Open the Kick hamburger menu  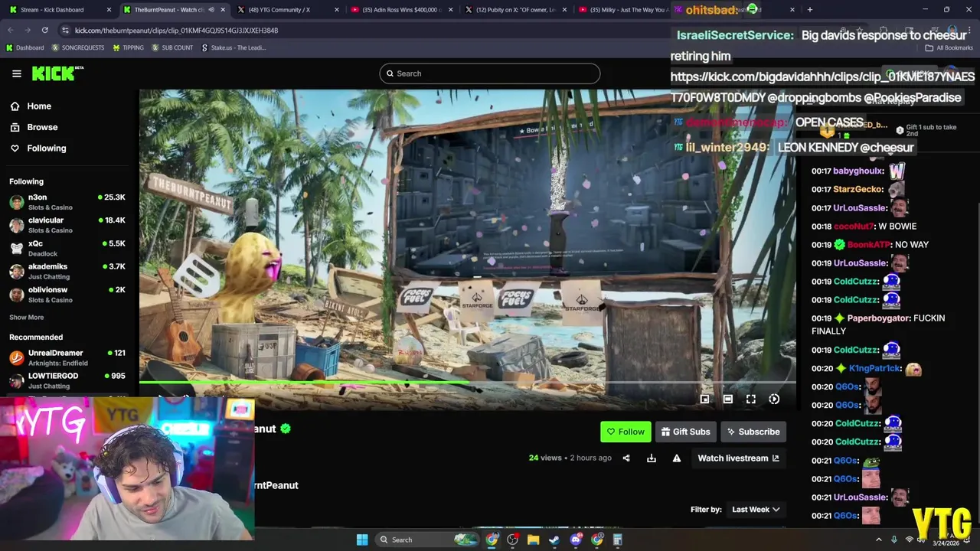click(16, 73)
